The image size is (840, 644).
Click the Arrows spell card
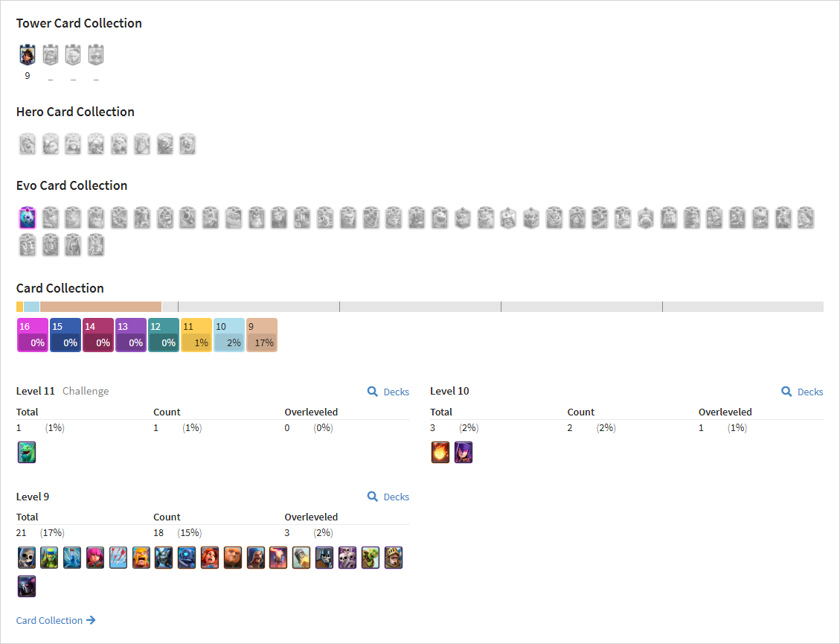(x=118, y=558)
